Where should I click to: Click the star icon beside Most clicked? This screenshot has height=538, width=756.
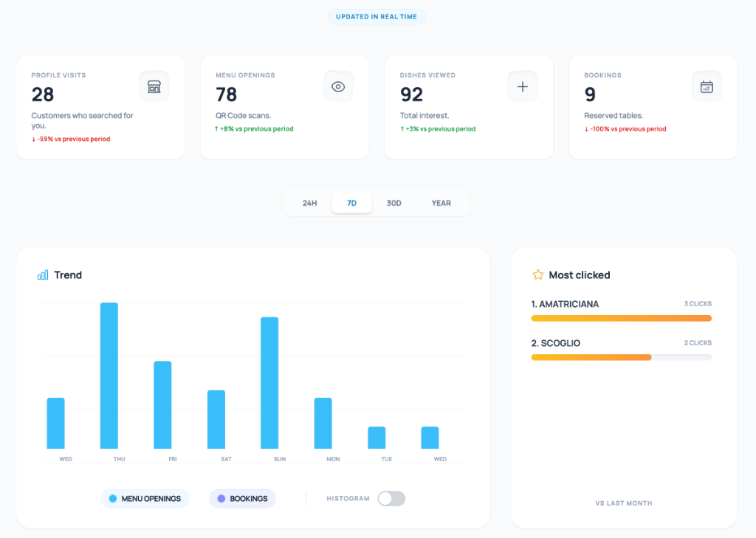537,274
